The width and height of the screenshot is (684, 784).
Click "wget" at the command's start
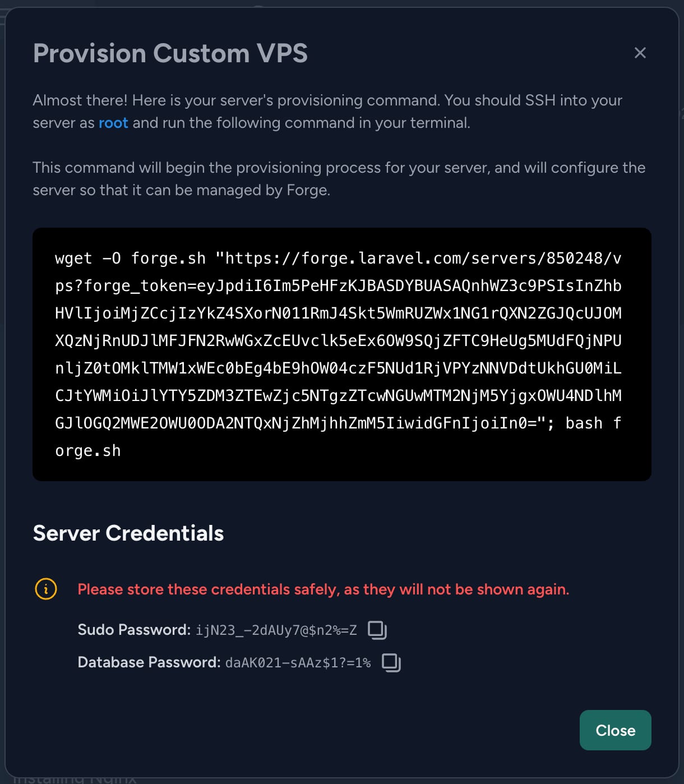click(73, 259)
